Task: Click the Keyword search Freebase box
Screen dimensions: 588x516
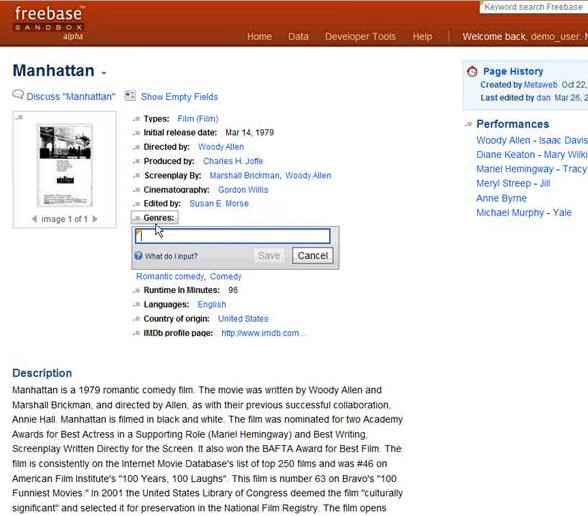Action: point(534,7)
